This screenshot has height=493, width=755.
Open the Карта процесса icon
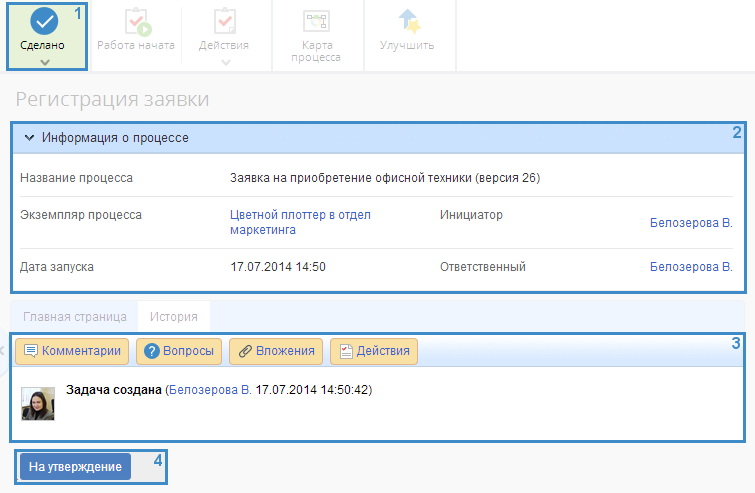click(316, 21)
